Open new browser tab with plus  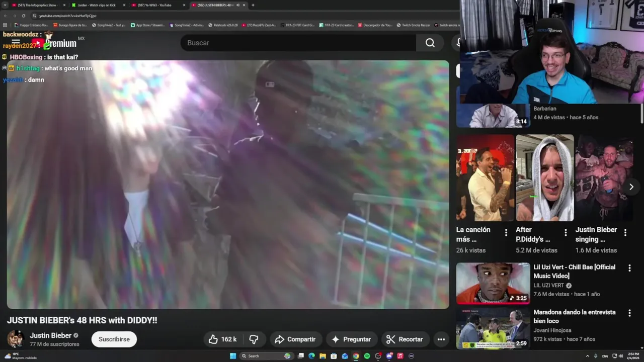253,5
